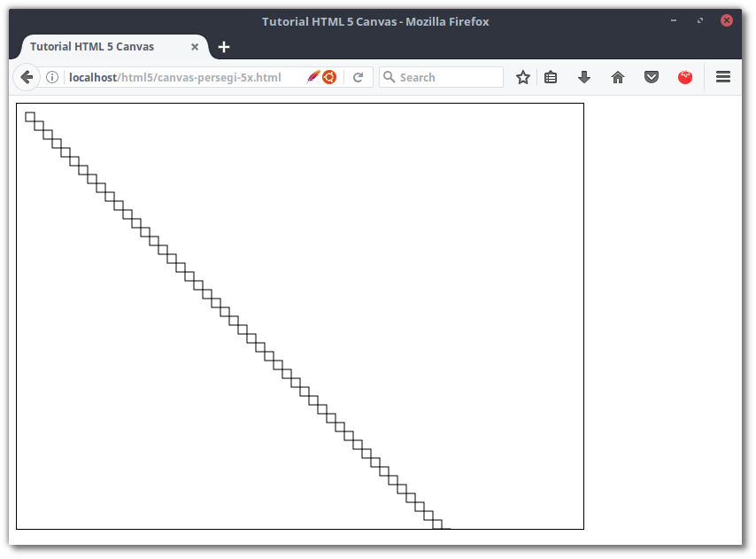
Task: Navigate back to the previous page
Action: [x=27, y=77]
